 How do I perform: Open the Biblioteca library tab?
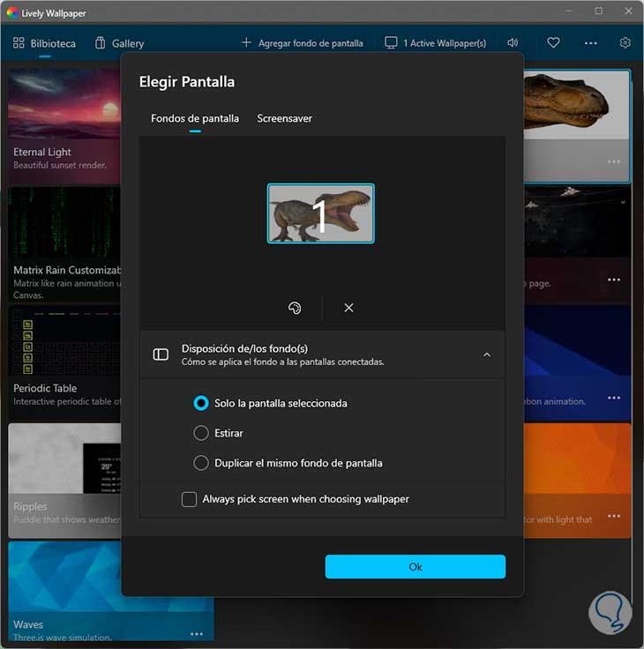pos(44,43)
